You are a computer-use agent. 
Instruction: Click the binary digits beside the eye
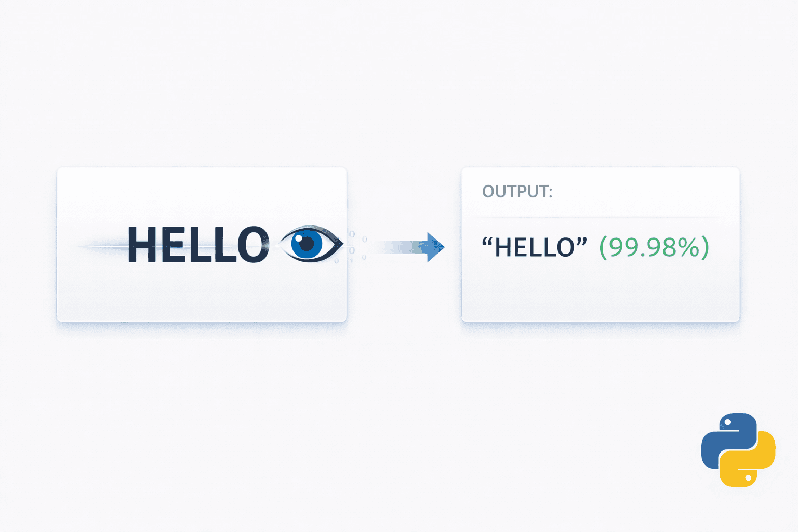[x=356, y=245]
